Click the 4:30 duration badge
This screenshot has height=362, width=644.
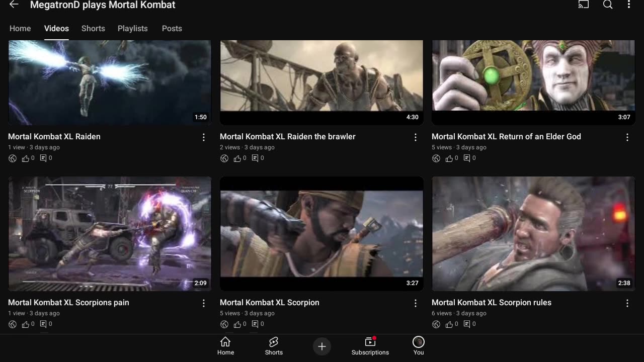413,117
